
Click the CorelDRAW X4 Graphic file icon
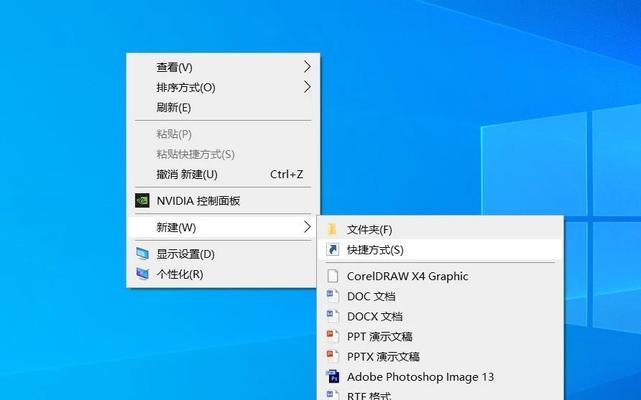[x=332, y=276]
